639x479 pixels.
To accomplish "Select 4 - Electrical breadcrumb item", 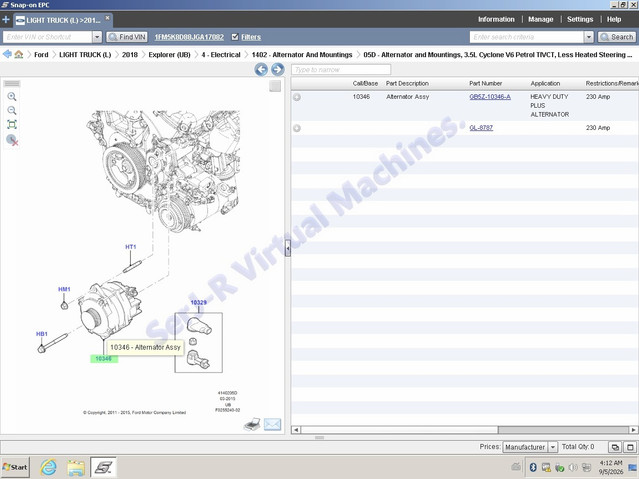I will point(220,55).
